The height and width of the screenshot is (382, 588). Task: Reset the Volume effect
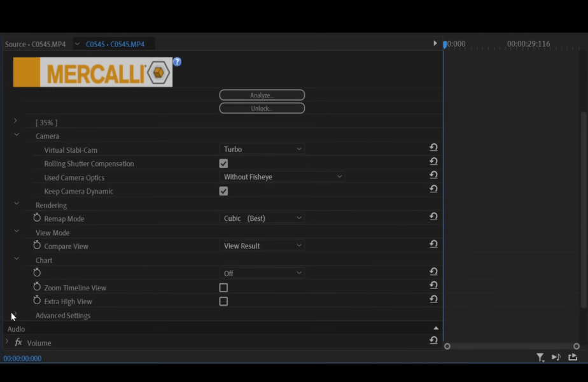pyautogui.click(x=433, y=341)
